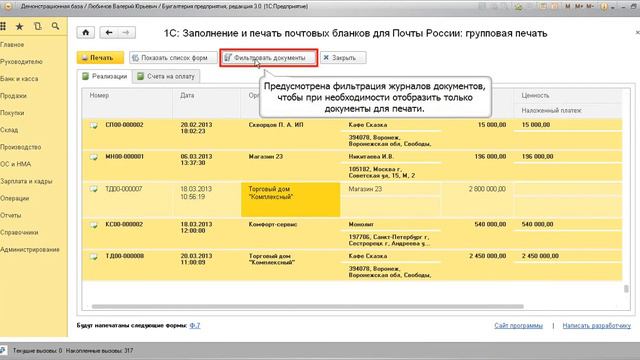The image size is (640, 360).
Task: Click the search magnifier icon
Action: click(x=55, y=27)
